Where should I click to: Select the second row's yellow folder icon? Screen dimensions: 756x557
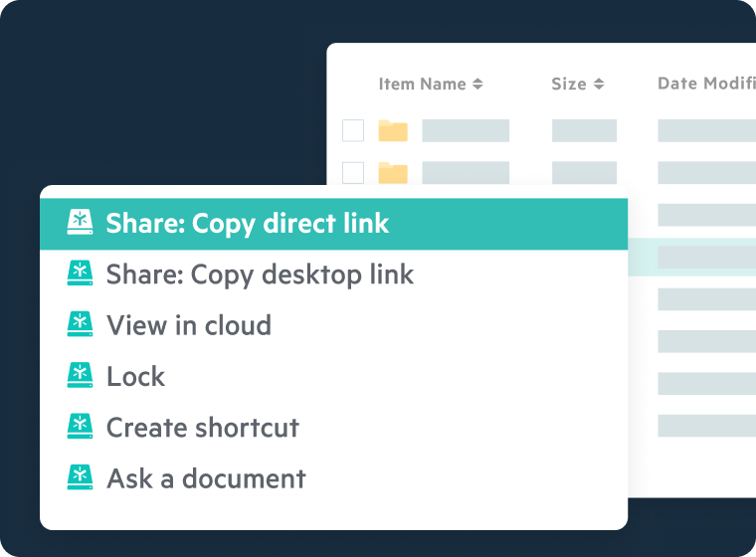click(x=393, y=173)
